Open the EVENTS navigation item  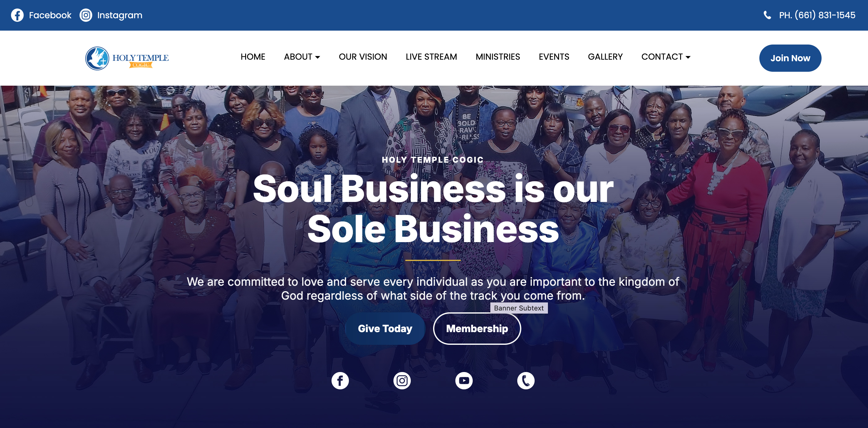554,57
